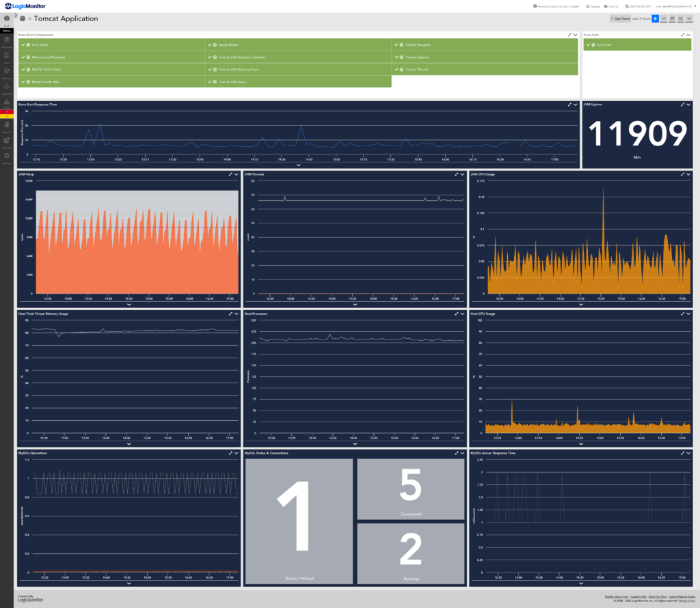The height and width of the screenshot is (608, 700).
Task: Open the Tomcat JVM Memory Pools row
Action: [x=298, y=70]
